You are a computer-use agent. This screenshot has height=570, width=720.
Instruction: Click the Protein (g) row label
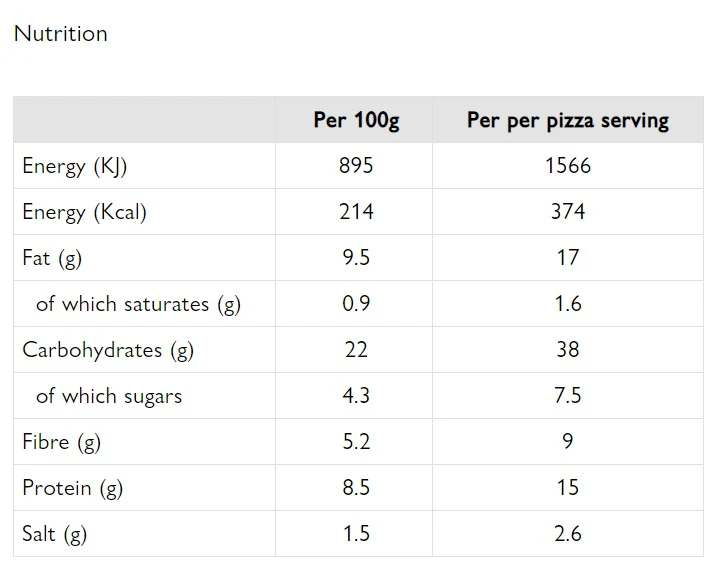click(x=73, y=488)
